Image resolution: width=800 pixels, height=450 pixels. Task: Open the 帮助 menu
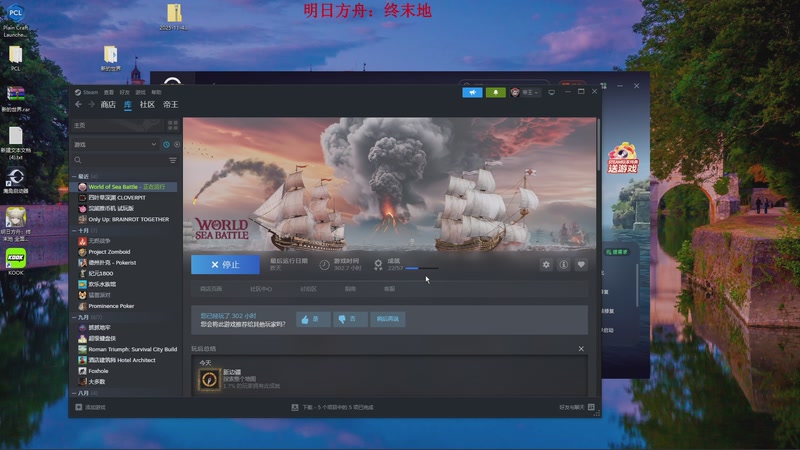coord(156,92)
